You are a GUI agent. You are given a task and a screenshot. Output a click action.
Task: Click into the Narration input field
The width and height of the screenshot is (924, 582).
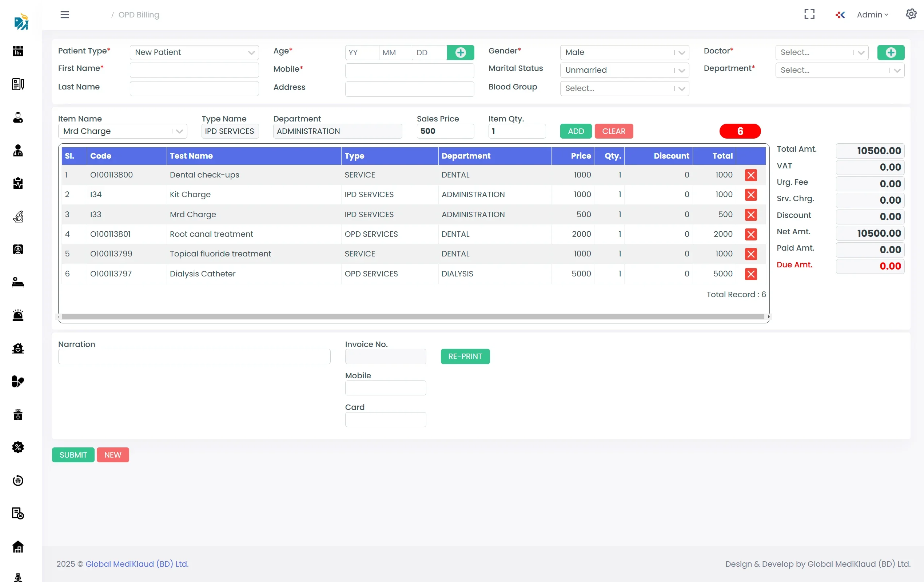click(194, 356)
